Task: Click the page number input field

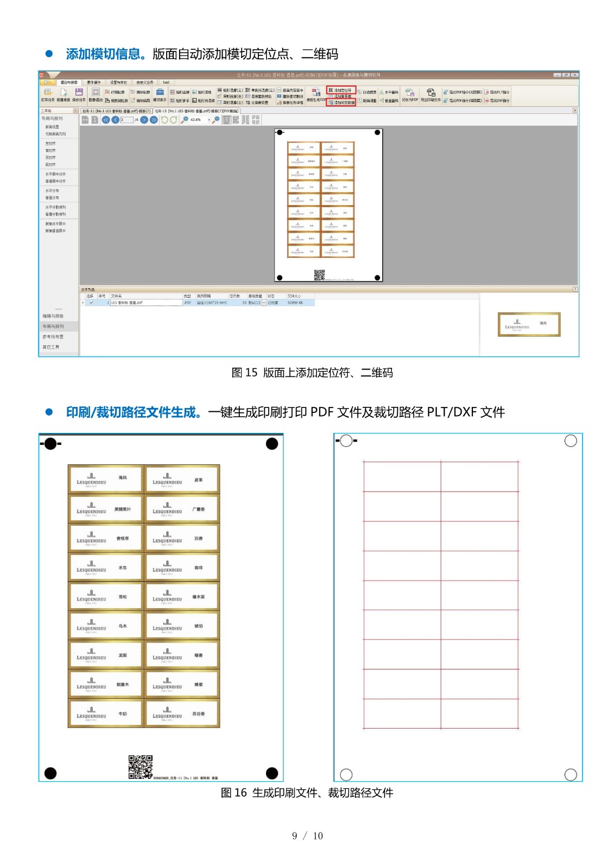Action: 126,120
